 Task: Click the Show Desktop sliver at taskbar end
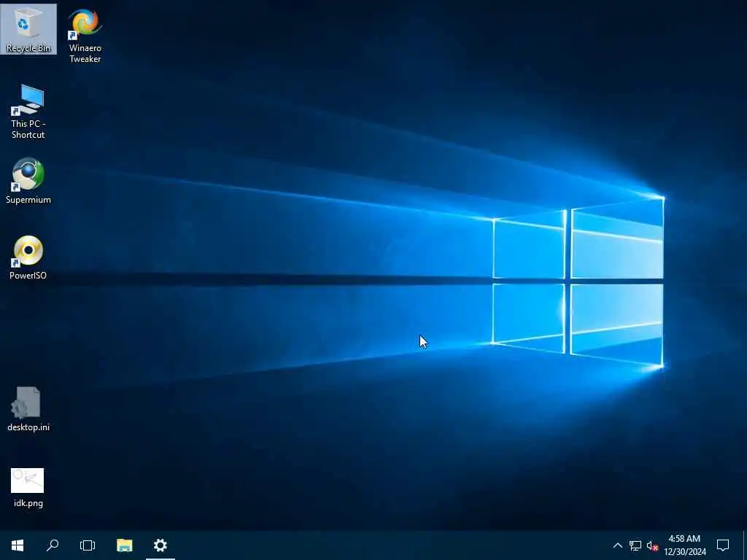click(x=745, y=545)
